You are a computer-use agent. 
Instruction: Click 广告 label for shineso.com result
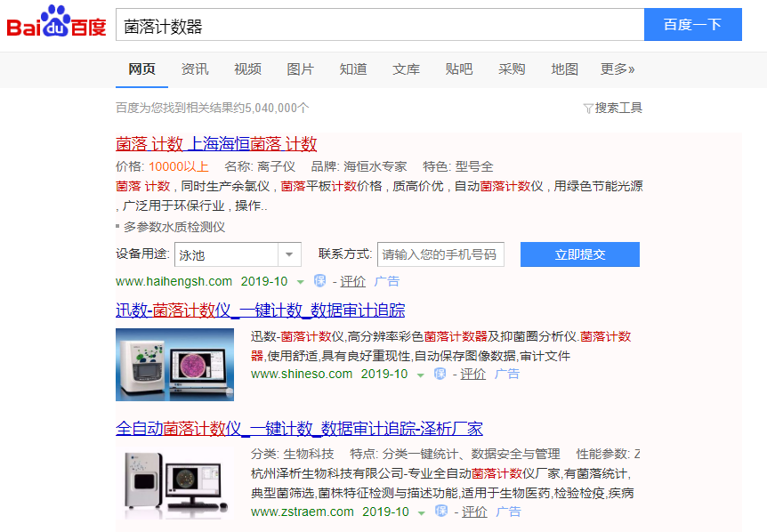[507, 374]
